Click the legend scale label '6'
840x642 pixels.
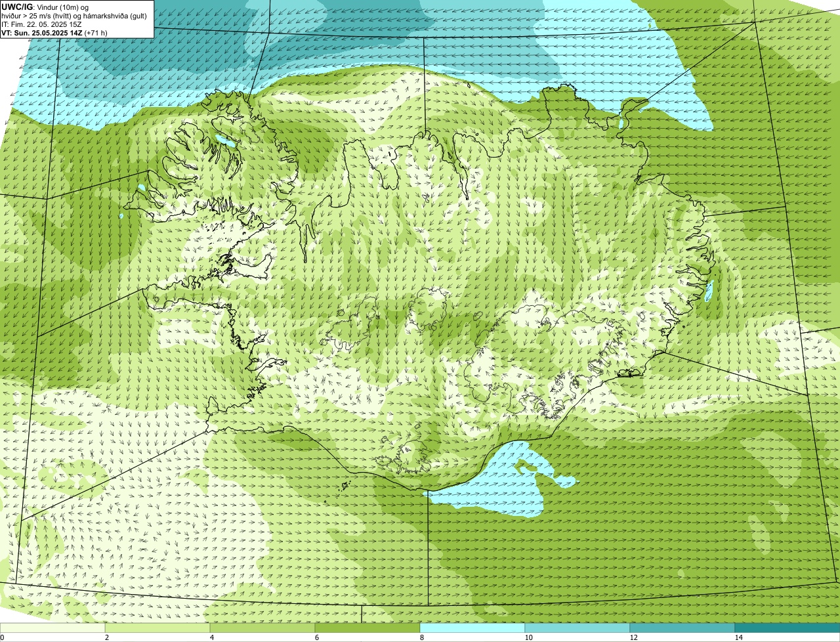pyautogui.click(x=317, y=637)
